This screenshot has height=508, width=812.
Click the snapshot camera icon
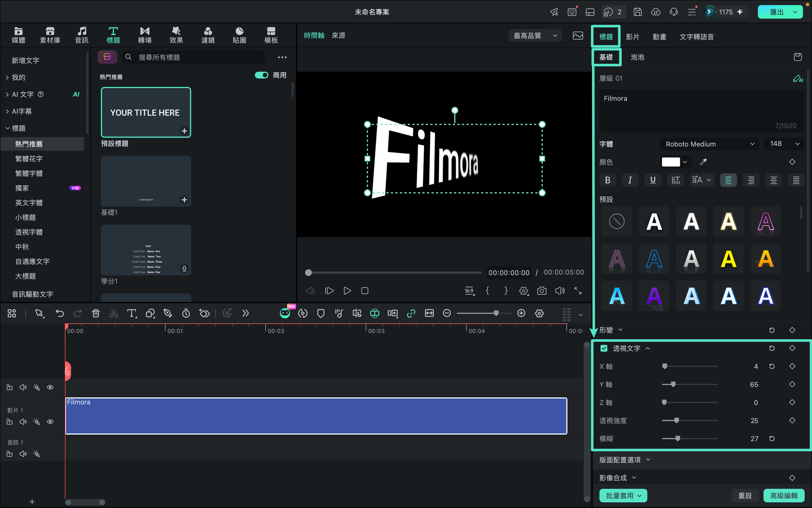[542, 291]
